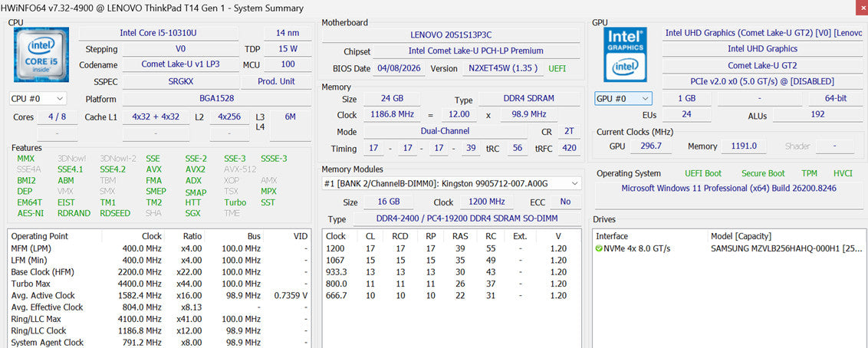Click the Windows 11 Professional build field
Image resolution: width=868 pixels, height=348 pixels.
(x=728, y=188)
